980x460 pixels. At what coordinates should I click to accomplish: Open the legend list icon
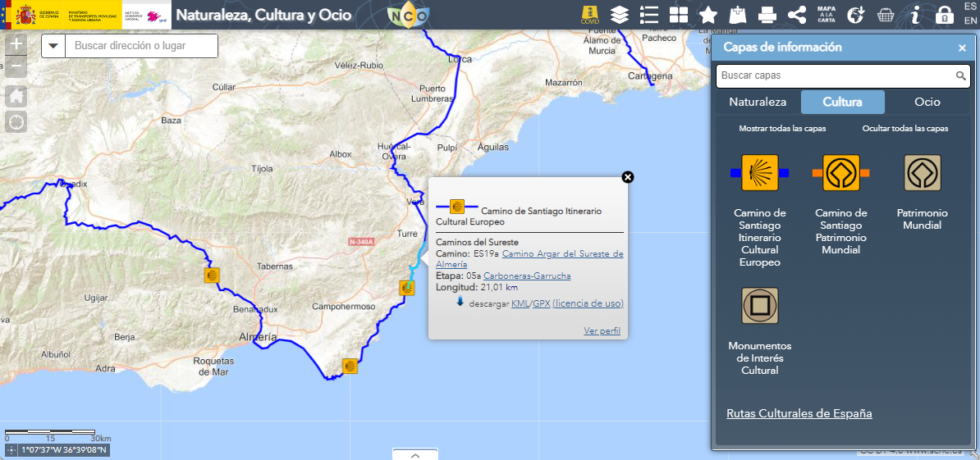(649, 15)
